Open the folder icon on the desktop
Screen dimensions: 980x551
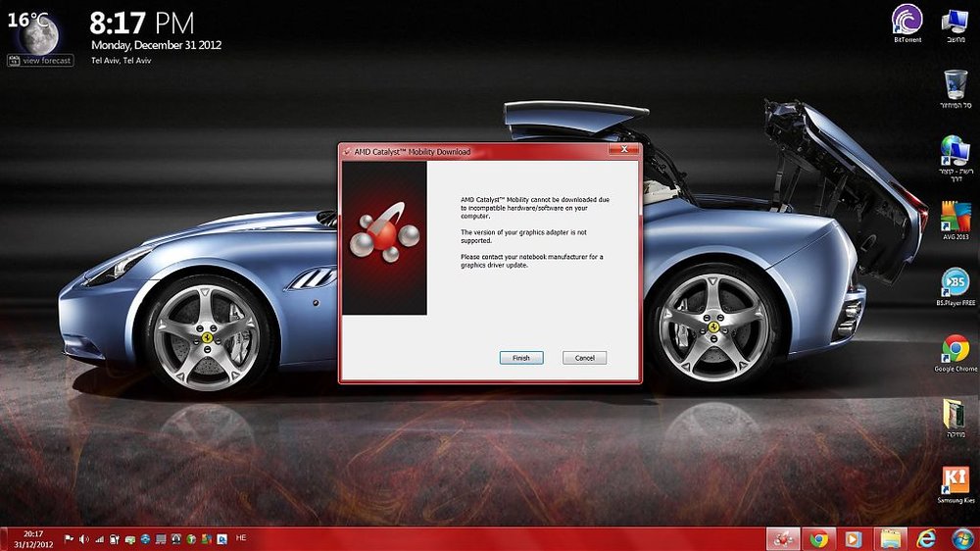point(955,417)
